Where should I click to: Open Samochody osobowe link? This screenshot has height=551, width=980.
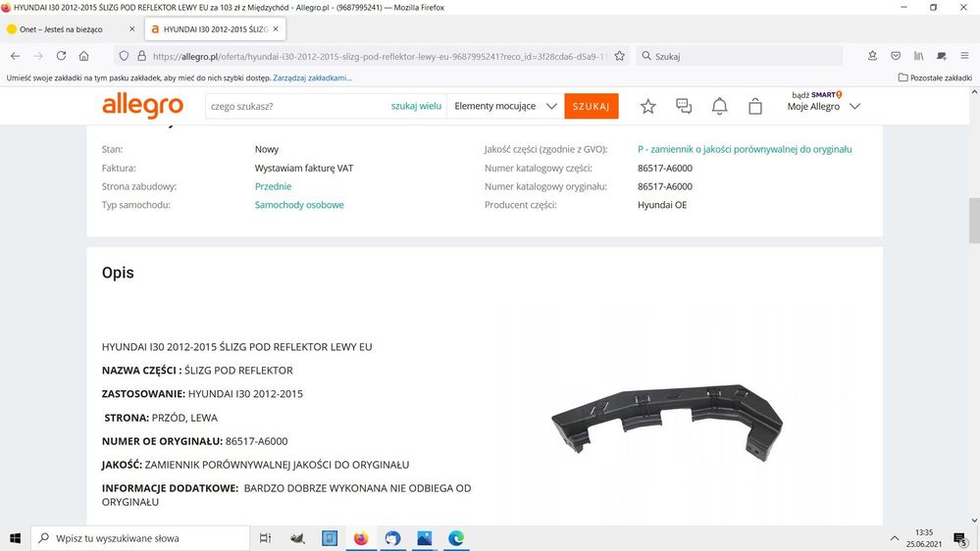[299, 205]
